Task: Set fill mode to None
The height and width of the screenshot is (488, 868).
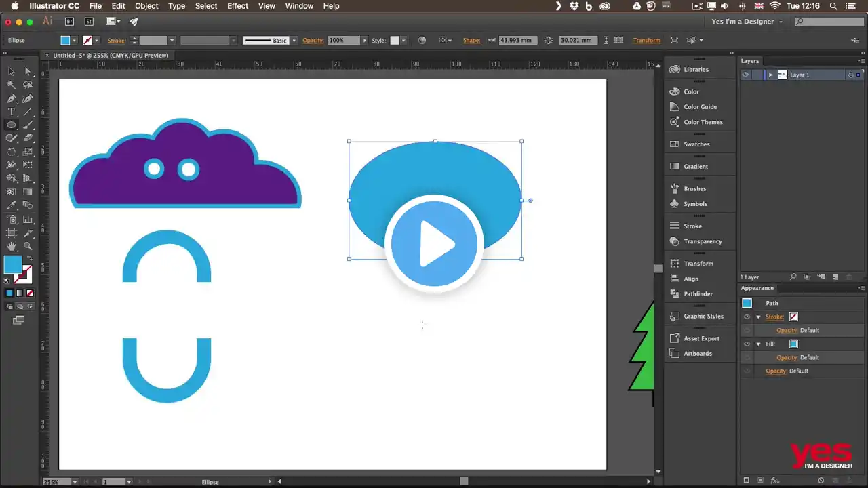Action: (29, 293)
